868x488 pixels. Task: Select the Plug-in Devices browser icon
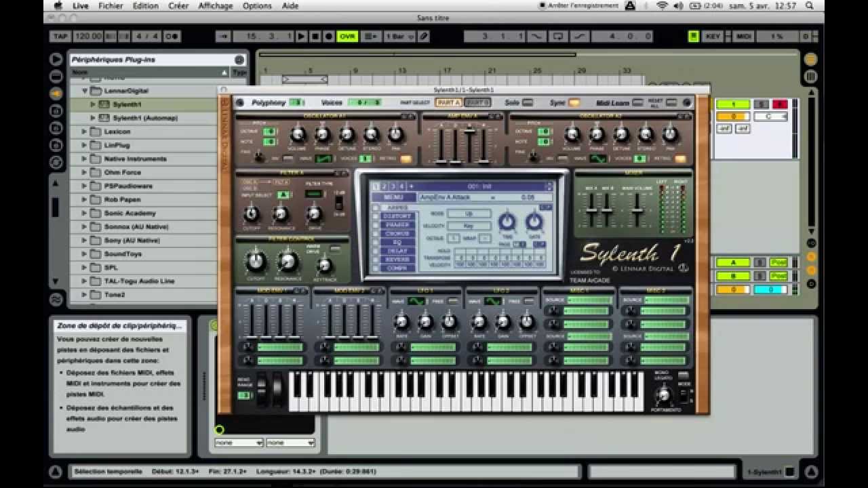[56, 94]
